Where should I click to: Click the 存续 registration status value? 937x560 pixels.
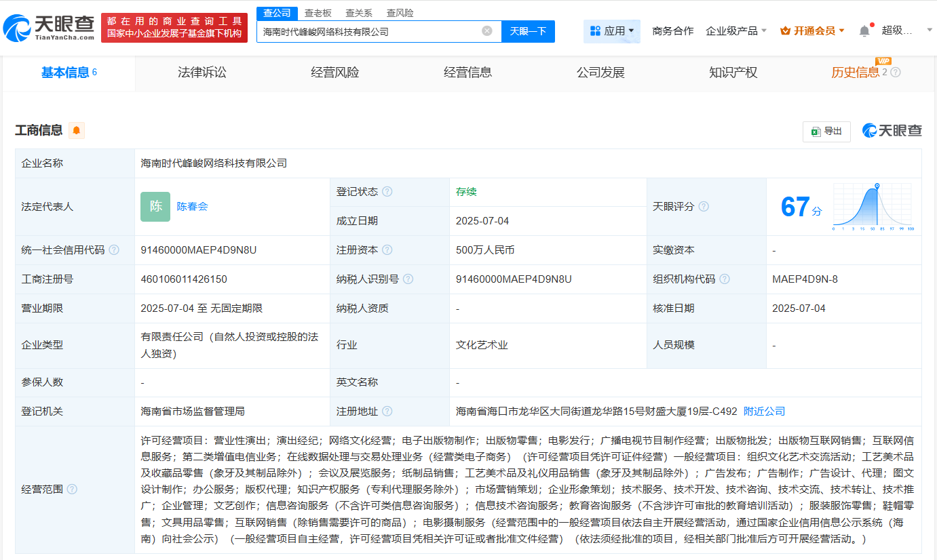(466, 192)
